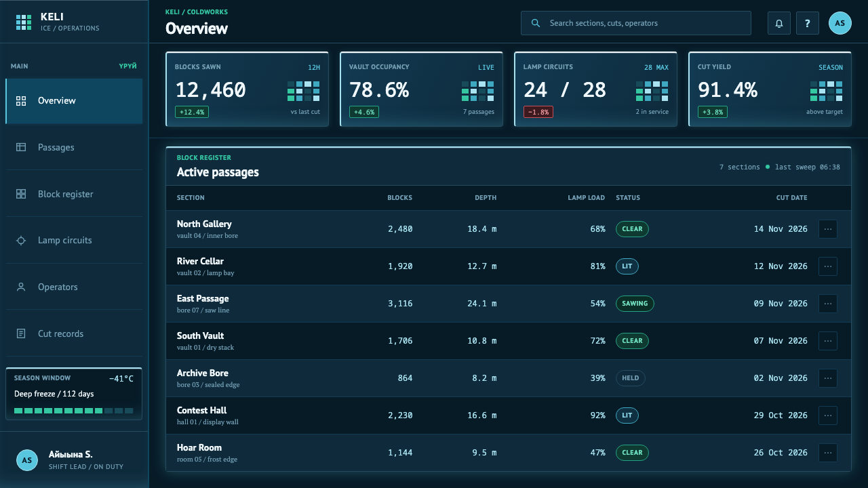Open the Operators menu item
The image size is (868, 488).
point(74,287)
